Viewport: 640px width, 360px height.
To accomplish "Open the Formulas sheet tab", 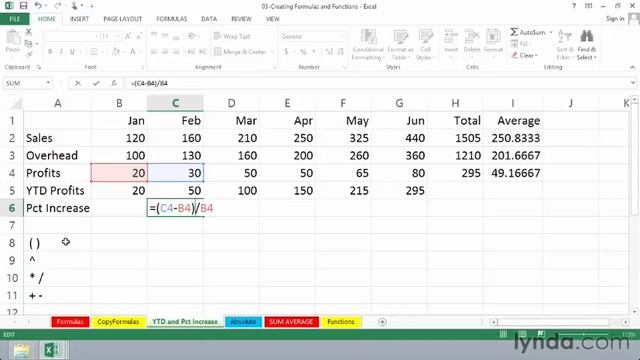I will pyautogui.click(x=70, y=322).
